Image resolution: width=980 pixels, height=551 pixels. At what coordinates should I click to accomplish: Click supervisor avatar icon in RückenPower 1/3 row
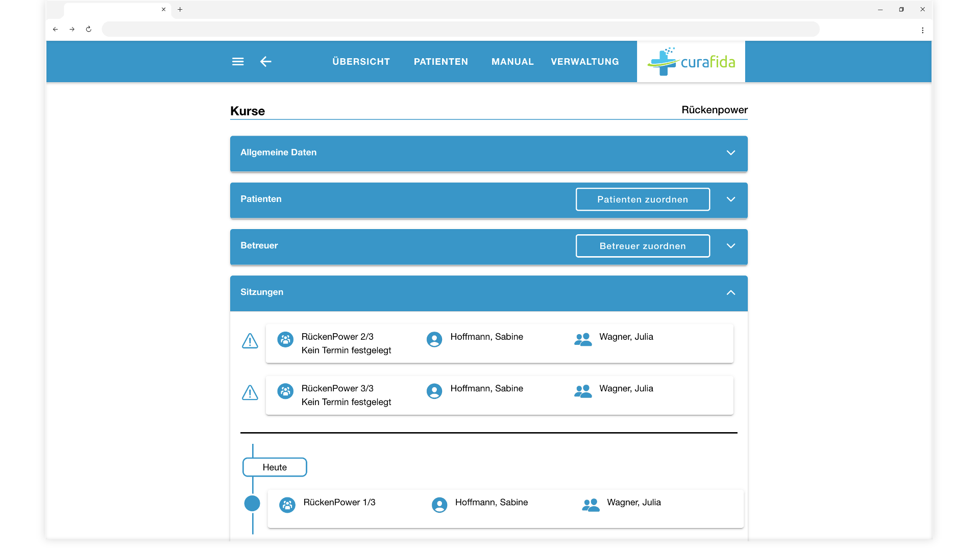point(439,505)
